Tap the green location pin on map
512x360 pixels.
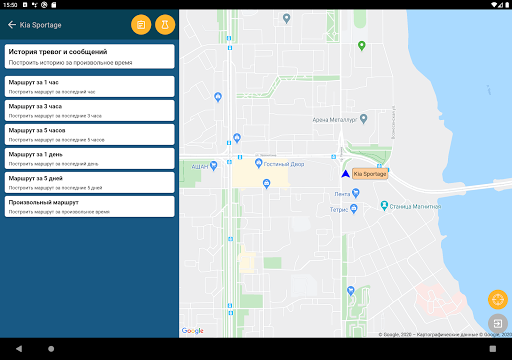pyautogui.click(x=362, y=45)
